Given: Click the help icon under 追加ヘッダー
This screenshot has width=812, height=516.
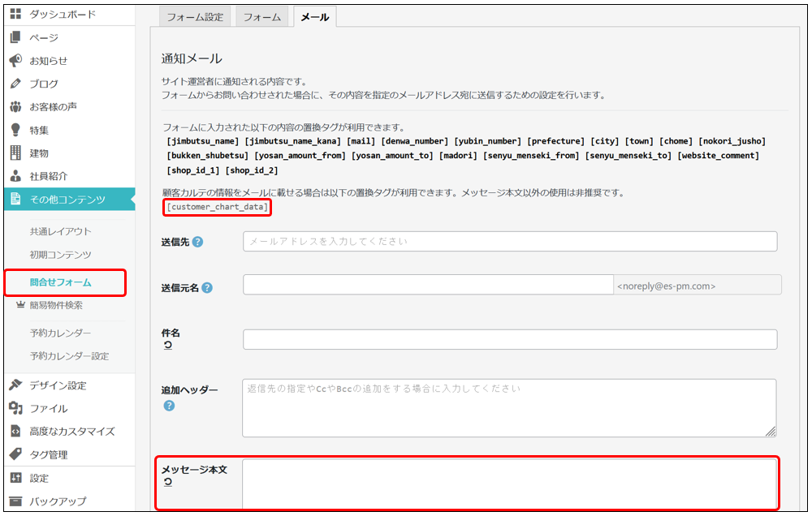Looking at the screenshot, I should pos(169,406).
